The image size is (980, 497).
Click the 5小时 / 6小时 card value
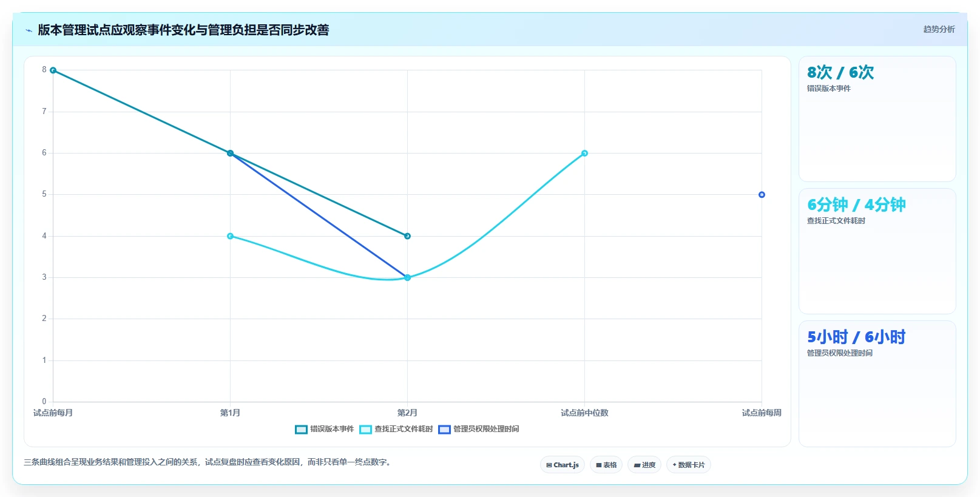(x=856, y=337)
